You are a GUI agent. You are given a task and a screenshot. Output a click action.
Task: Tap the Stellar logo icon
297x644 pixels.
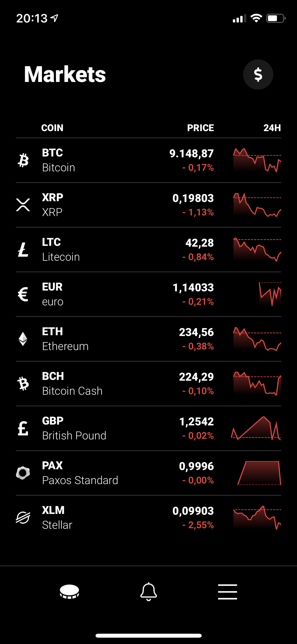pos(23,518)
